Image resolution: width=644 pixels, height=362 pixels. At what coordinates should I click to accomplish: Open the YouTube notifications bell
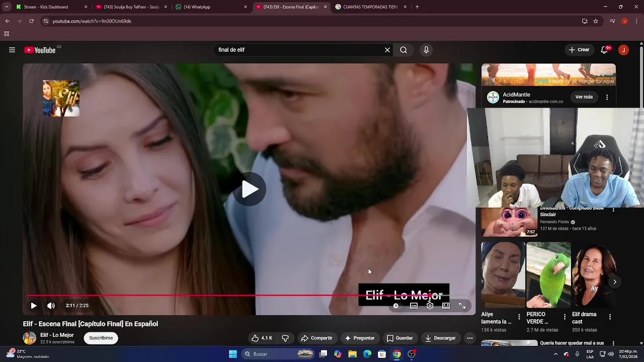[604, 50]
